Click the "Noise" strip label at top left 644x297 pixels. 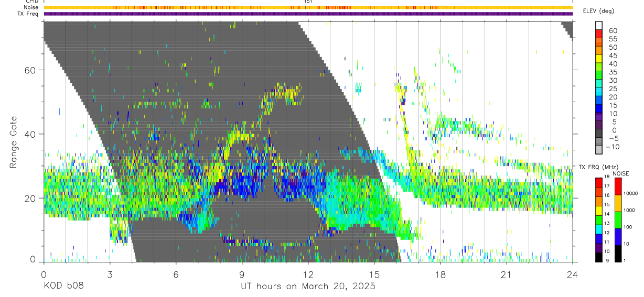(x=31, y=7)
